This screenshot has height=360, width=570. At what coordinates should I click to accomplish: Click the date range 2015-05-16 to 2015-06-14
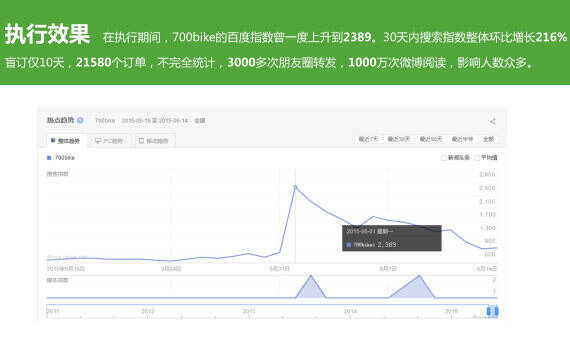(x=154, y=121)
